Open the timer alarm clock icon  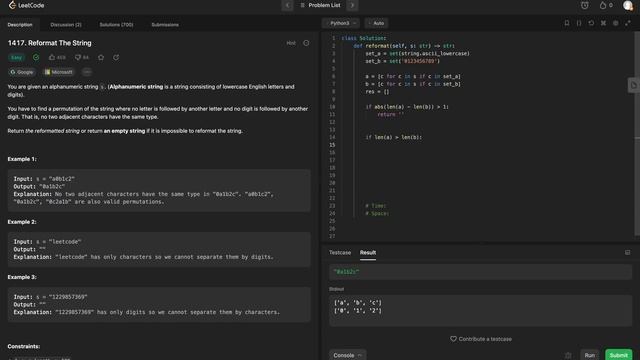tap(584, 5)
